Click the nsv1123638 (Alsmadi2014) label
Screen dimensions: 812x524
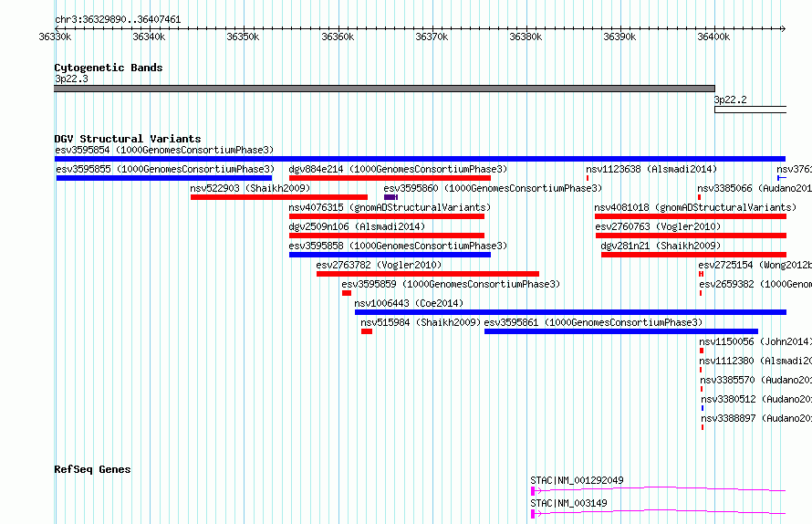(x=651, y=170)
